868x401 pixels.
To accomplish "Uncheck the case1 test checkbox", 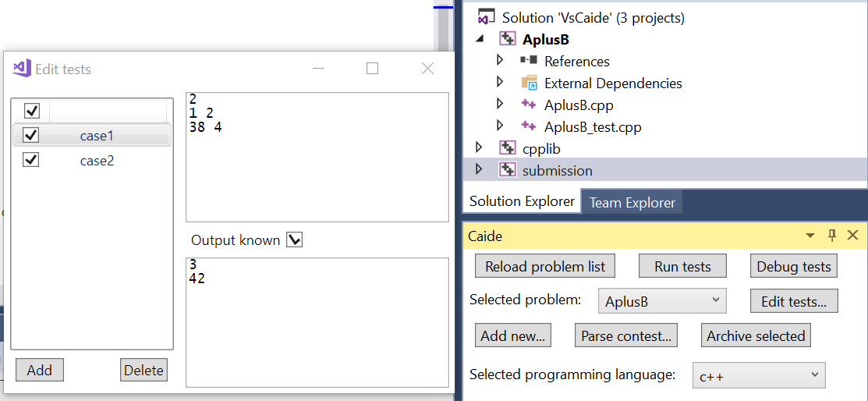I will (x=31, y=136).
